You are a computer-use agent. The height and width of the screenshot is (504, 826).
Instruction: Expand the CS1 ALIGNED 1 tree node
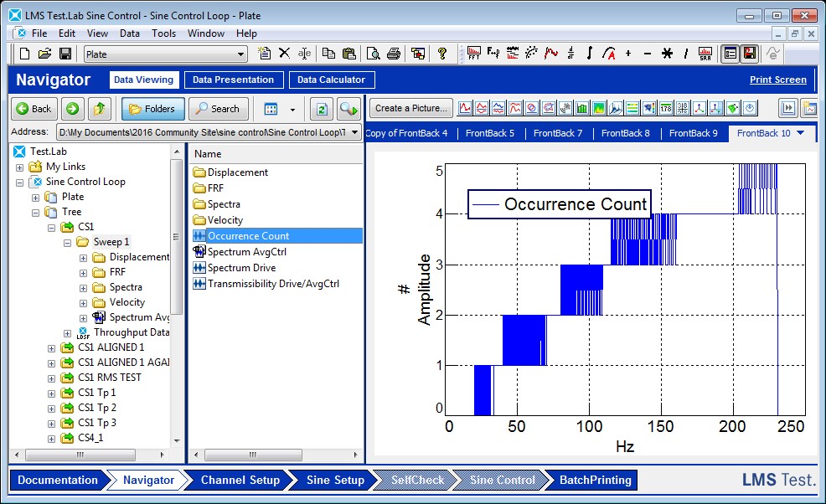[x=52, y=347]
